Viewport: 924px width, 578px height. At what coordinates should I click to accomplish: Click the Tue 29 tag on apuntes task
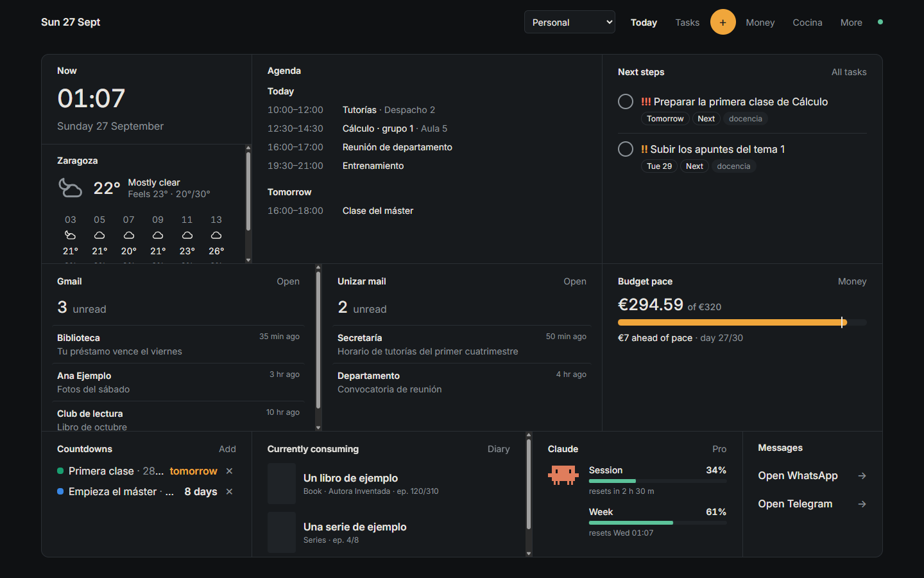[x=659, y=166]
